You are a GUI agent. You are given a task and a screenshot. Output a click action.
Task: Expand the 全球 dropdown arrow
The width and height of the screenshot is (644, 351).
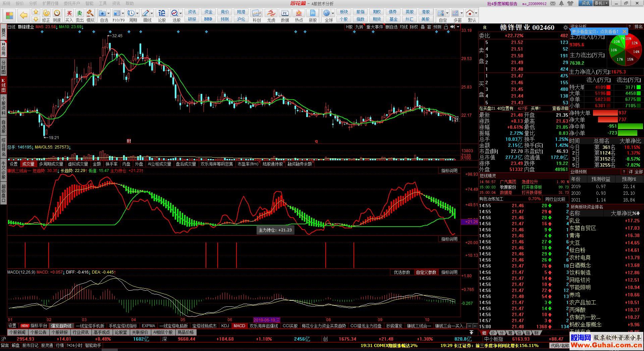tap(333, 13)
